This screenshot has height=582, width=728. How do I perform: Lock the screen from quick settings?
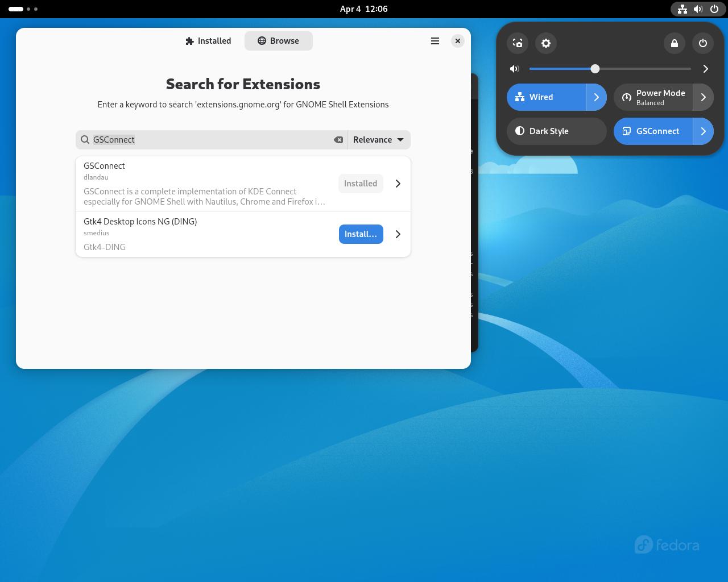(675, 43)
